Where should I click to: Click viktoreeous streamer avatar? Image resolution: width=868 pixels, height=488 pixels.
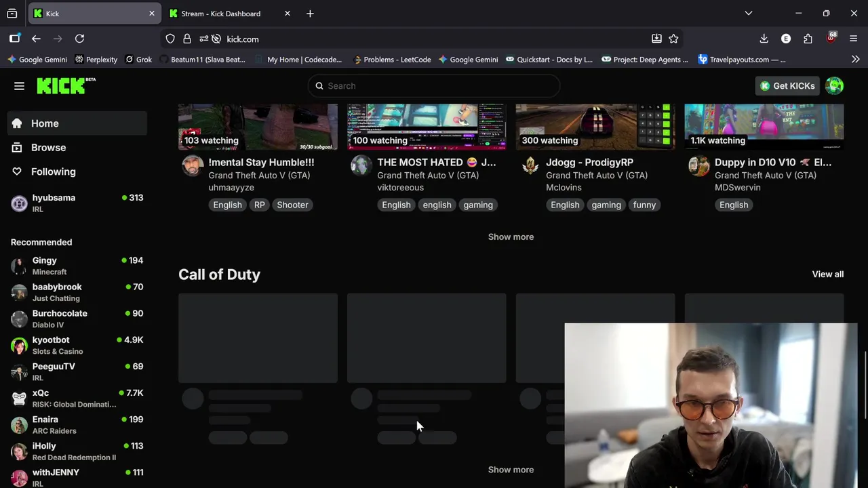tap(361, 165)
